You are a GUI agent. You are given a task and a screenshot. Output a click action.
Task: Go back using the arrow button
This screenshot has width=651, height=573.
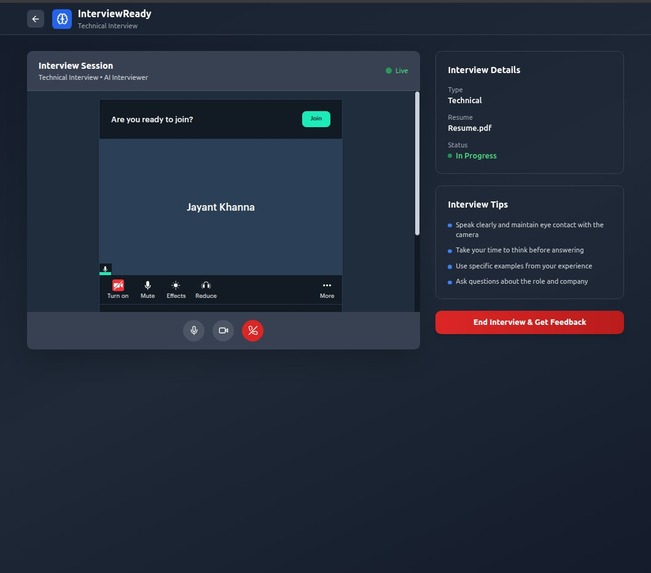(x=35, y=19)
